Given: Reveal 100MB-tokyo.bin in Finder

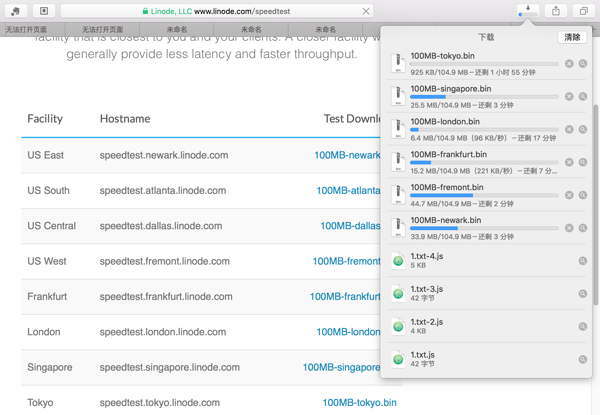Looking at the screenshot, I should tap(582, 64).
